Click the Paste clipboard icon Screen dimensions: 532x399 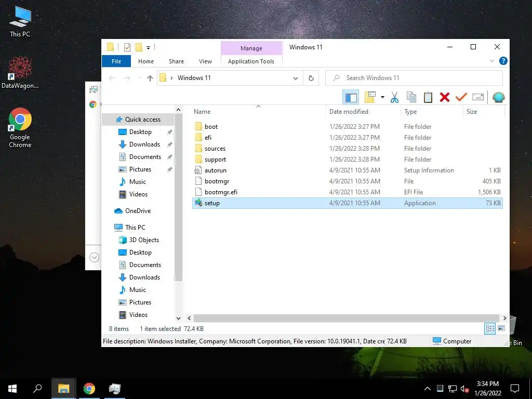tap(428, 97)
